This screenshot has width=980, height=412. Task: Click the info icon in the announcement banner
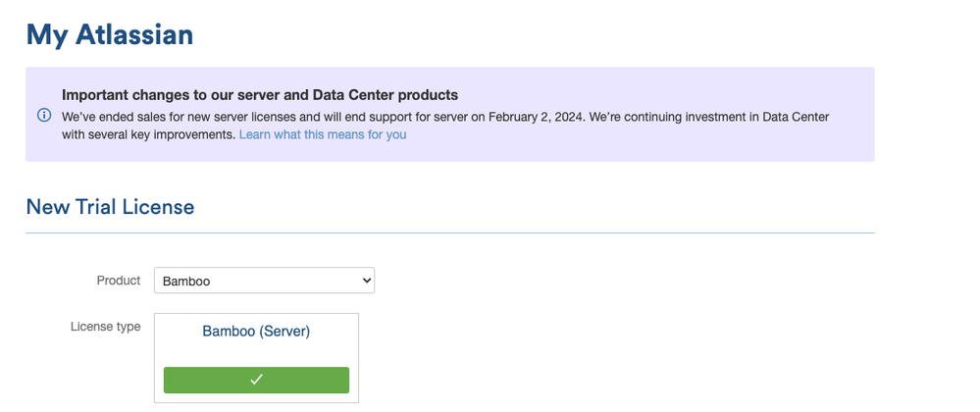[x=44, y=116]
